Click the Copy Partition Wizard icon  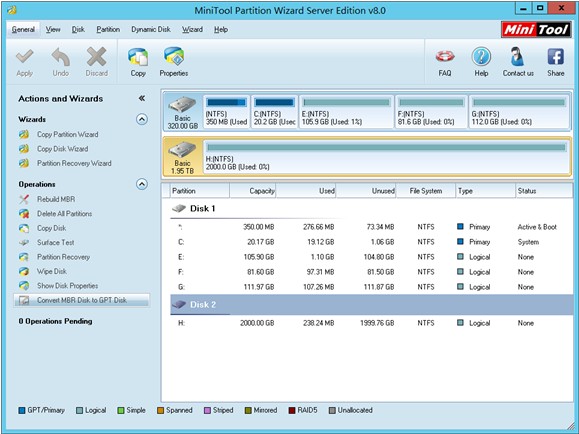[24, 134]
